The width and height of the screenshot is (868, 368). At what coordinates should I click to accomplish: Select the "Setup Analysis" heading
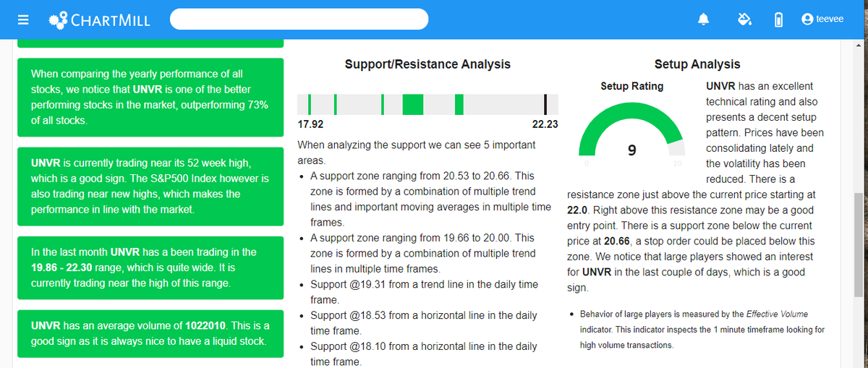point(697,64)
